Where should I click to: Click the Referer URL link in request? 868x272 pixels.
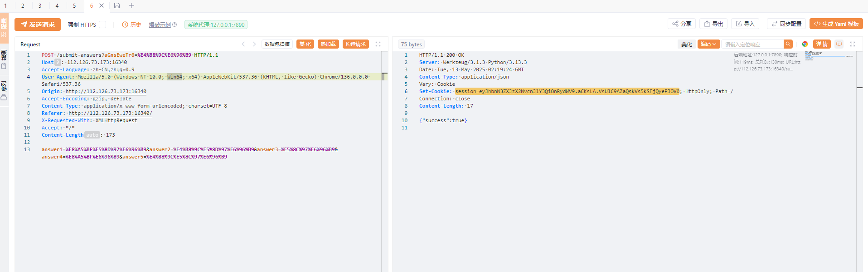coord(110,113)
